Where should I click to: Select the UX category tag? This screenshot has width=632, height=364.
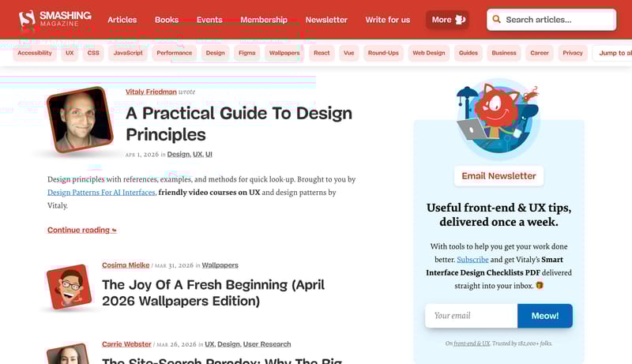tap(70, 53)
